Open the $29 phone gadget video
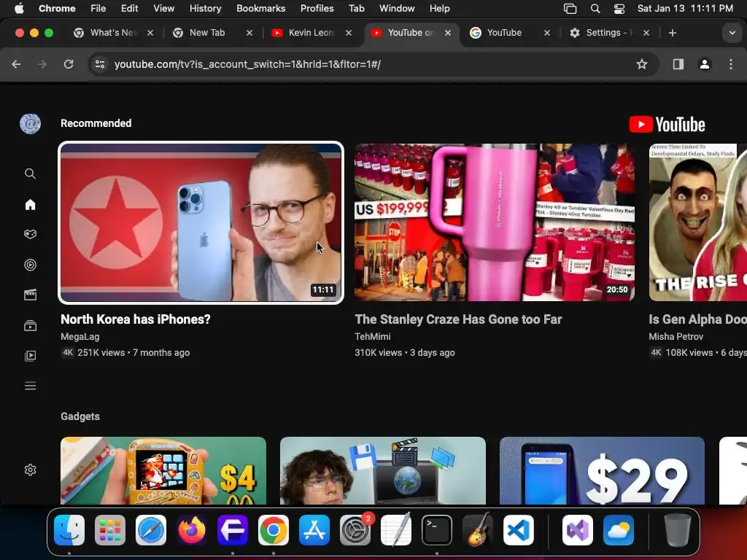 coord(602,470)
